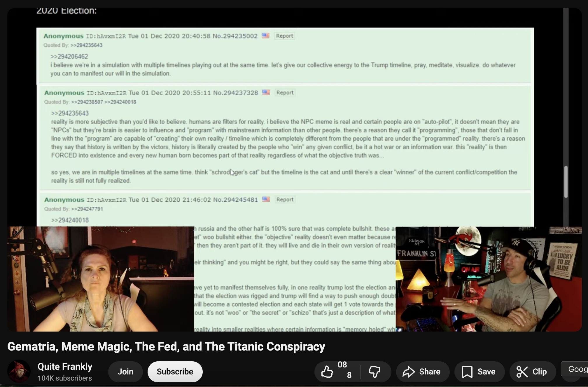Click the Quite Frankly channel name

point(65,367)
